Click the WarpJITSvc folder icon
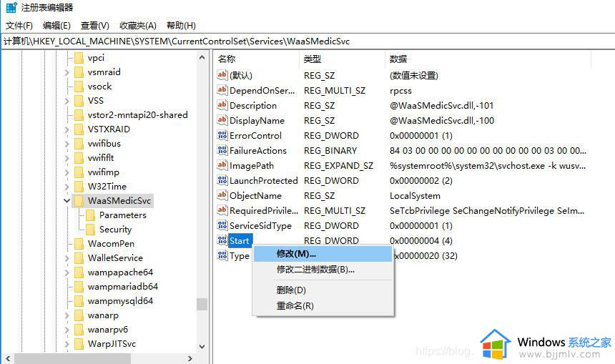 (x=79, y=344)
